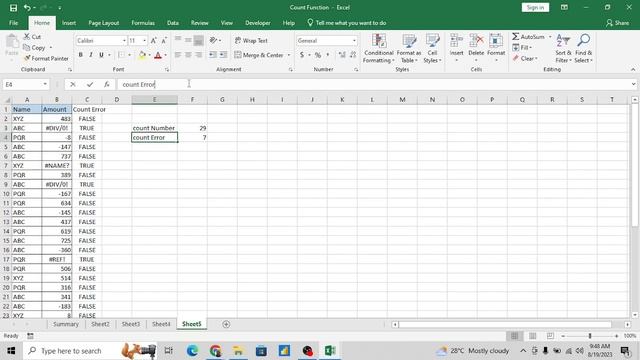640x360 pixels.
Task: Switch to the Formulas tab
Action: pyautogui.click(x=143, y=23)
